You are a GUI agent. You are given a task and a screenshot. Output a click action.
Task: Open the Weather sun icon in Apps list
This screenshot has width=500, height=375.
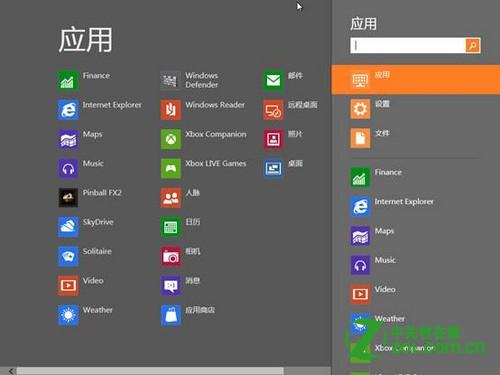68,315
